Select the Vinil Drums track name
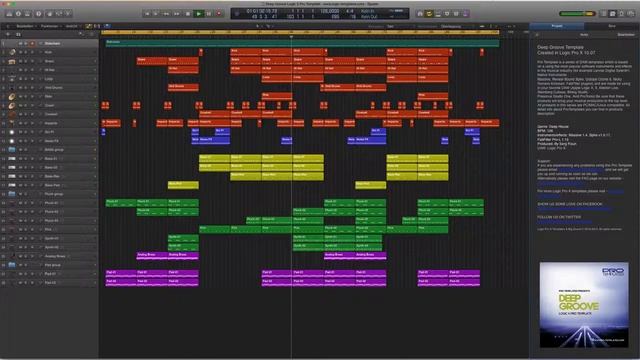Image resolution: width=640 pixels, height=360 pixels. (53, 88)
